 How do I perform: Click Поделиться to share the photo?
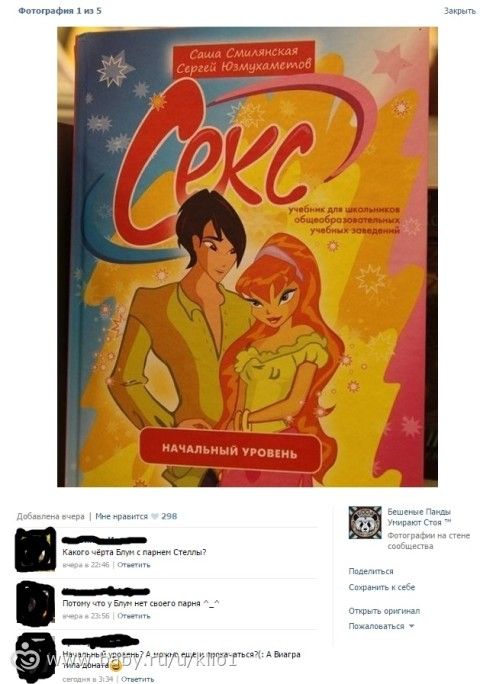pos(370,571)
